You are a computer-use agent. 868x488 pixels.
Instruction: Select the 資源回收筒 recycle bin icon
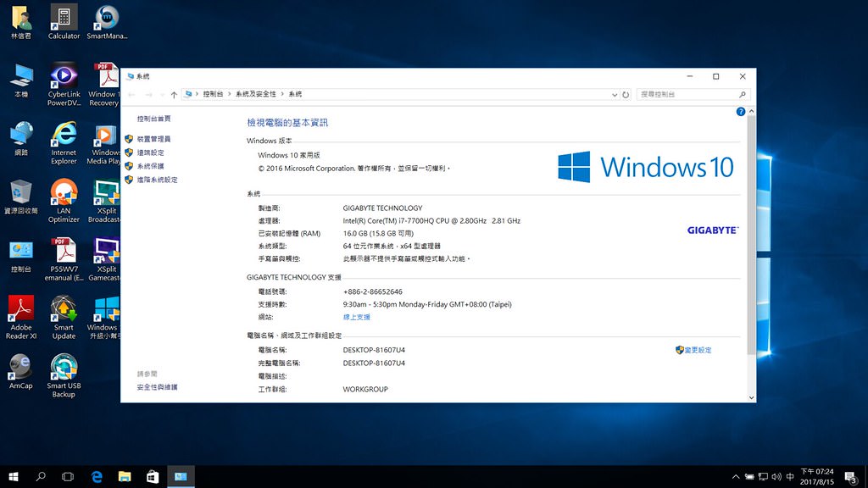[x=21, y=197]
